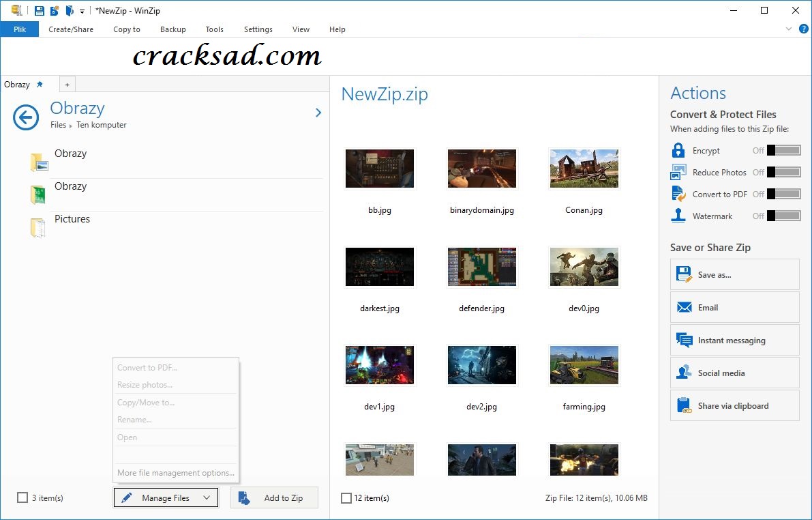The height and width of the screenshot is (520, 812).
Task: Select the dev1.jpg thumbnail
Action: pyautogui.click(x=380, y=365)
